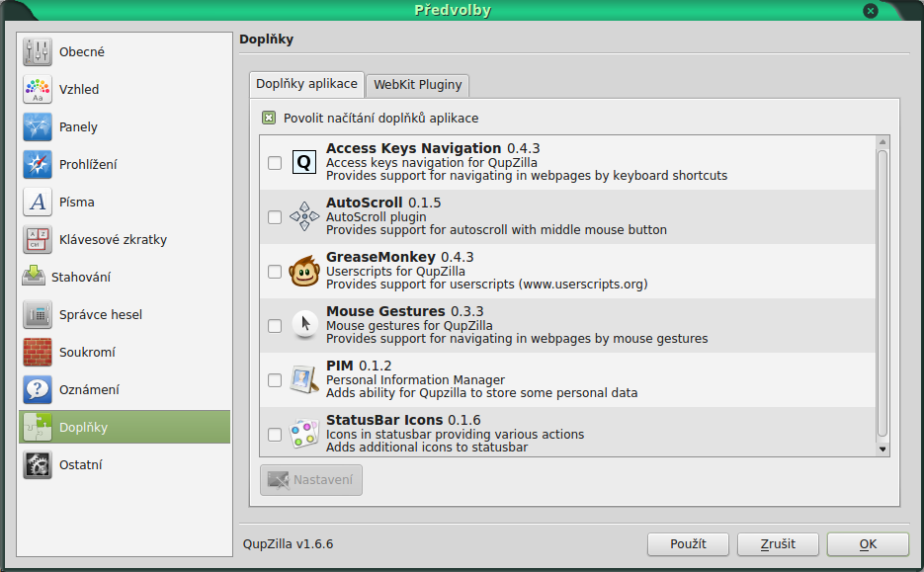924x572 pixels.
Task: Click the "QupZilla v1.6.6" version label
Action: tap(289, 544)
